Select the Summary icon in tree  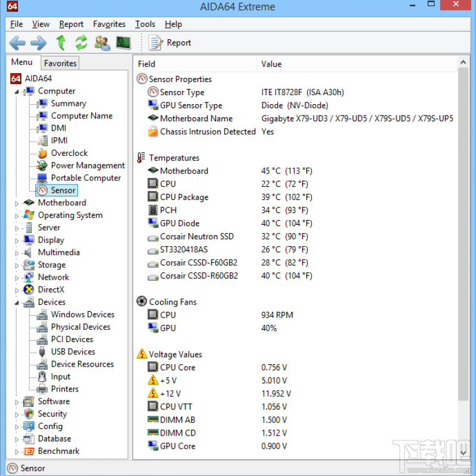click(42, 104)
